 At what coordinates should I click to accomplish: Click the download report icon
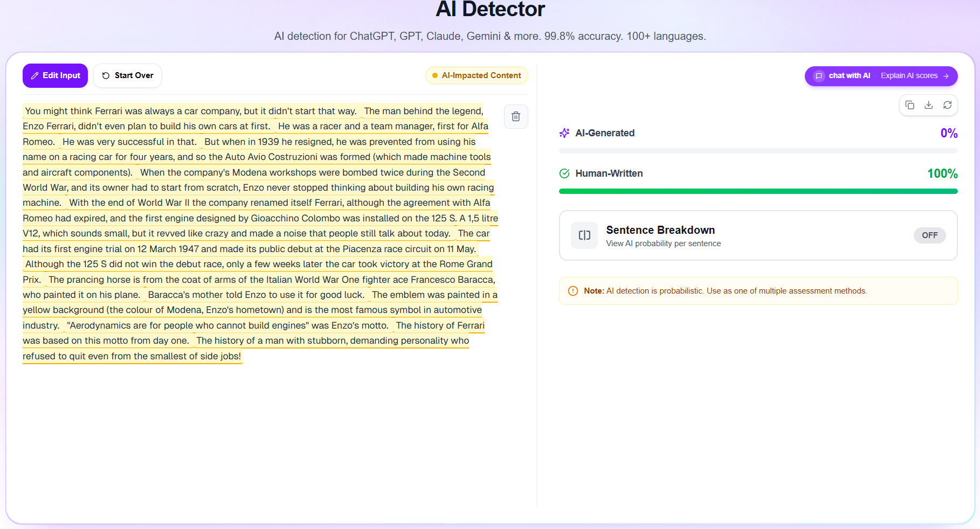(x=929, y=105)
